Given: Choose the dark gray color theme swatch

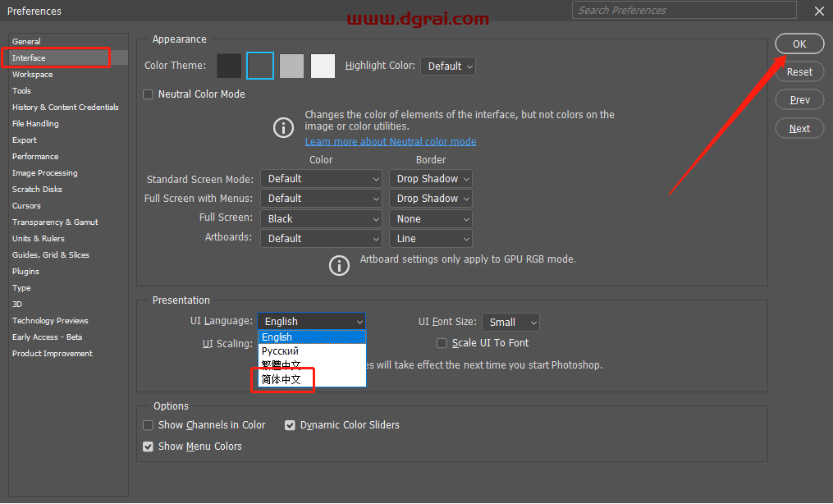Looking at the screenshot, I should (x=260, y=66).
